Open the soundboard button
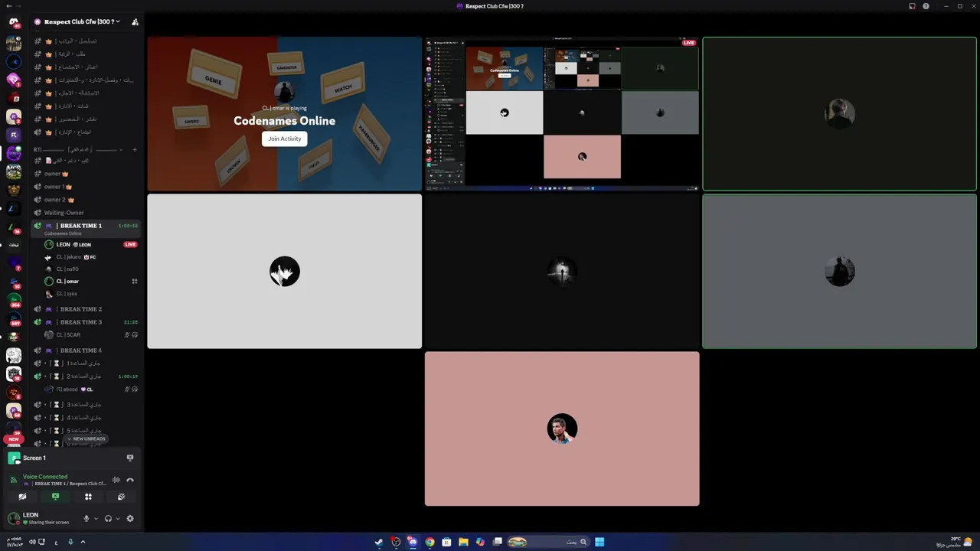 pyautogui.click(x=121, y=497)
